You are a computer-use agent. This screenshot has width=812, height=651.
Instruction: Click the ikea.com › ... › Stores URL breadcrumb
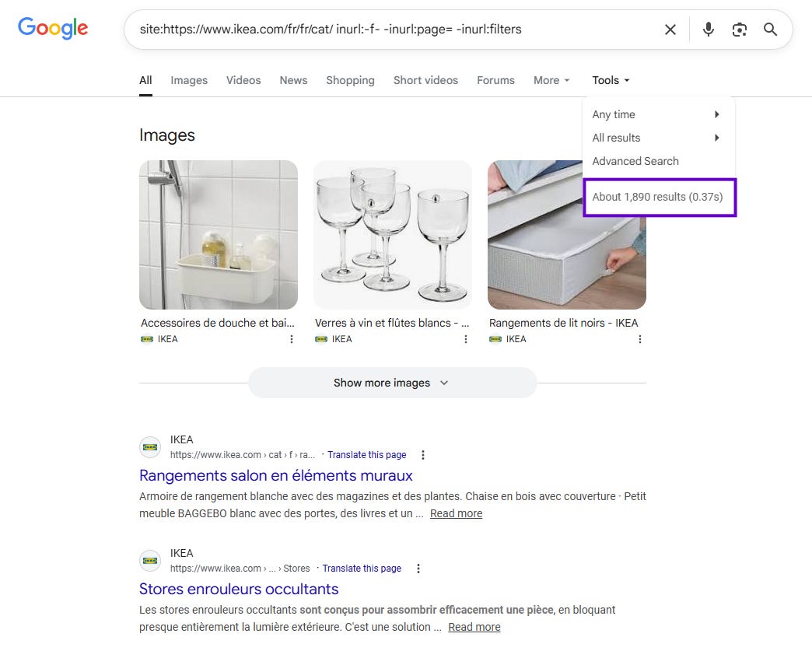pos(240,568)
